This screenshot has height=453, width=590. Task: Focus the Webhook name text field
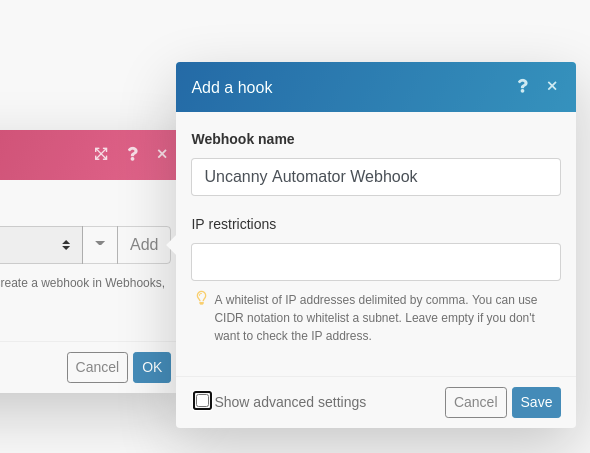[x=376, y=177]
